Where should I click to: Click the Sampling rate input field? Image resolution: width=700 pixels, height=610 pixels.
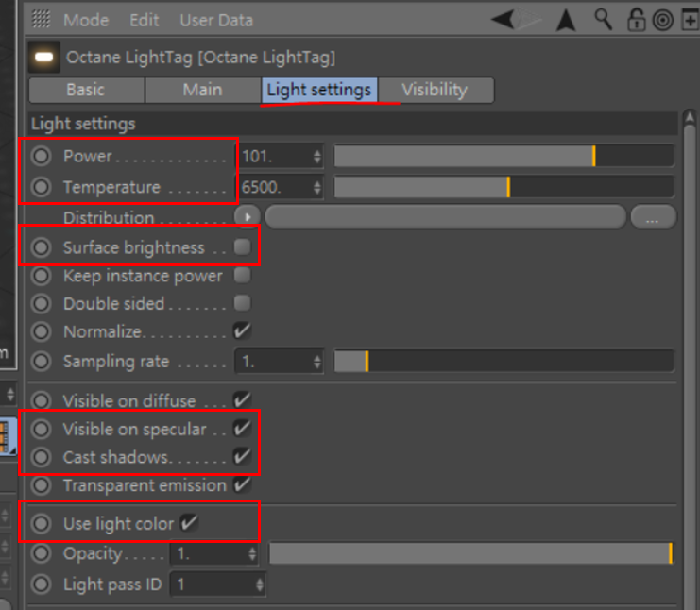coord(279,362)
